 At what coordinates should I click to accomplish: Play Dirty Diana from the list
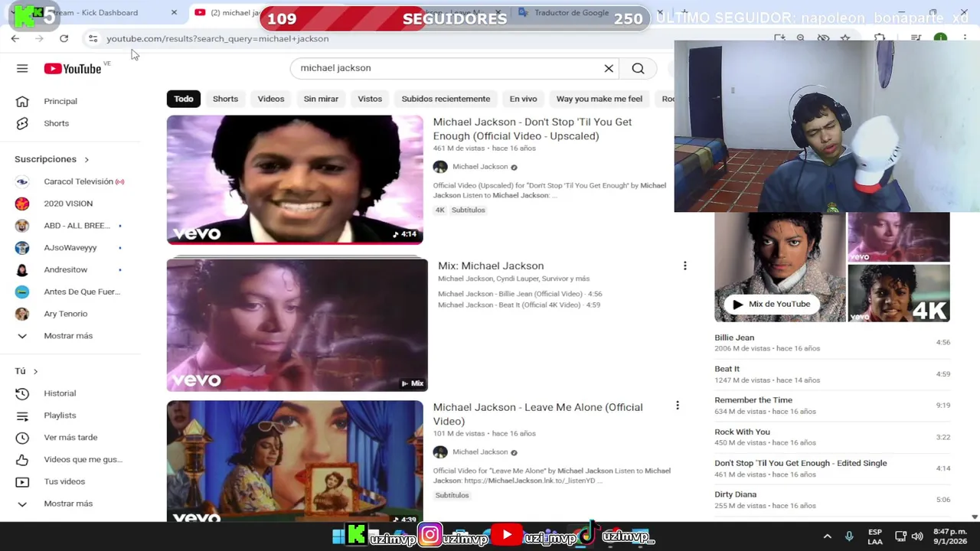pyautogui.click(x=832, y=500)
